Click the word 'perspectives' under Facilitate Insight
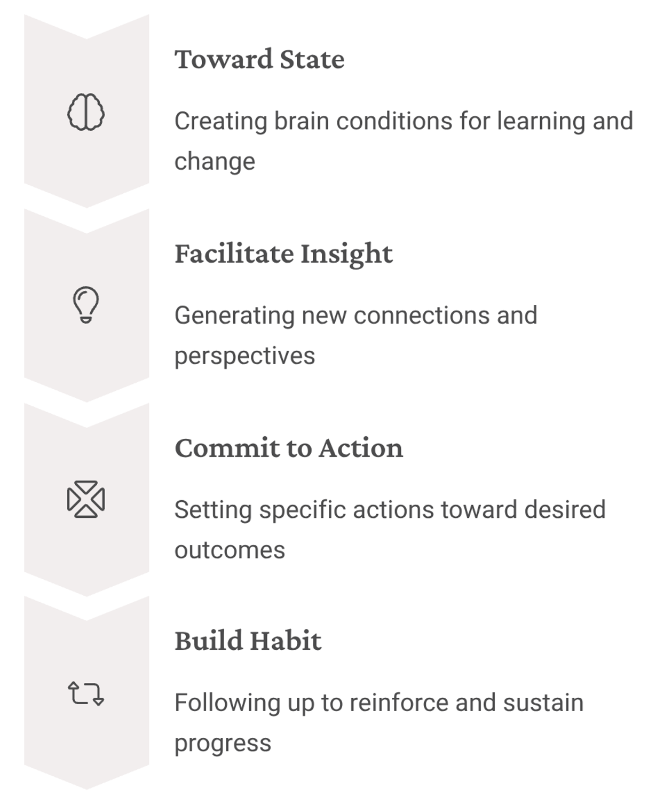This screenshot has width=672, height=804. coord(244,357)
